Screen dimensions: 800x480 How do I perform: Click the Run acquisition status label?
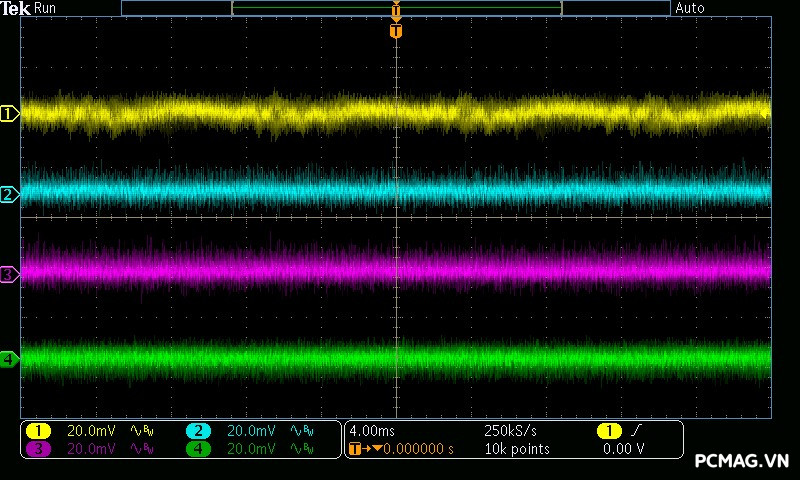click(46, 8)
